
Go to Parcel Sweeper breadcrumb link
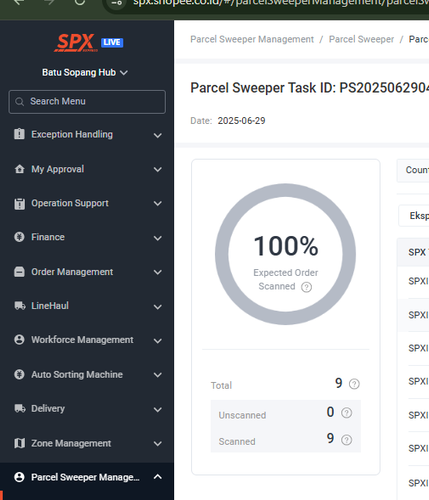[x=361, y=39]
